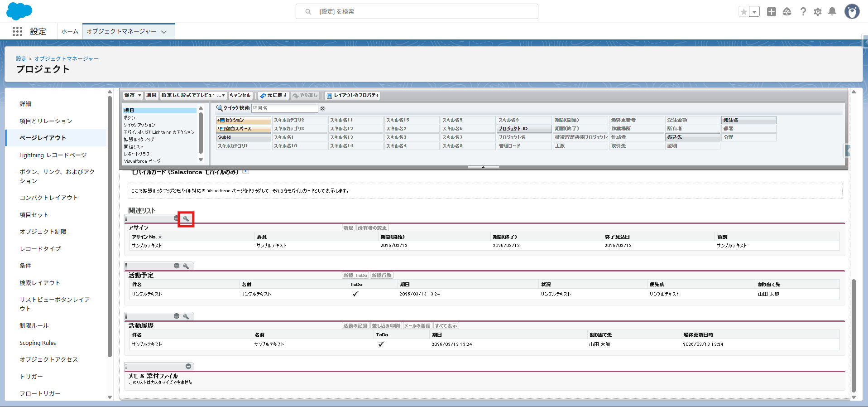Remove メモ & 添付ファイル list via minus icon

(x=188, y=366)
